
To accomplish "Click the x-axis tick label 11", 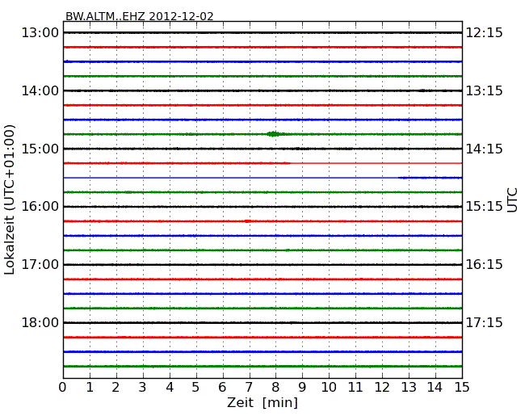I will pyautogui.click(x=355, y=388).
